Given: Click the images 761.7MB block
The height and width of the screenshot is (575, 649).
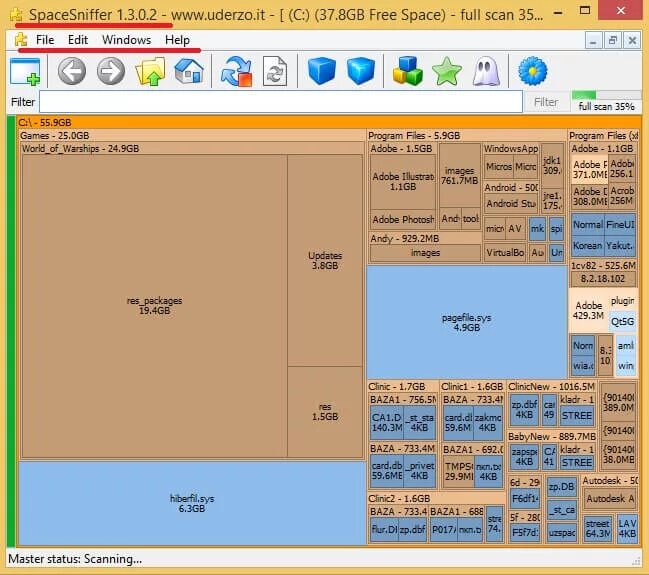Looking at the screenshot, I should point(459,176).
